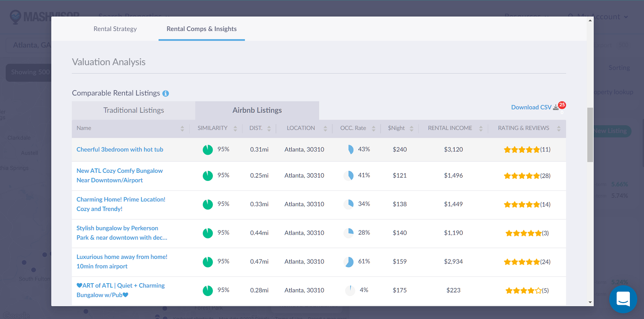Click the 61% occupancy pie chart icon
The width and height of the screenshot is (644, 319).
click(x=349, y=262)
